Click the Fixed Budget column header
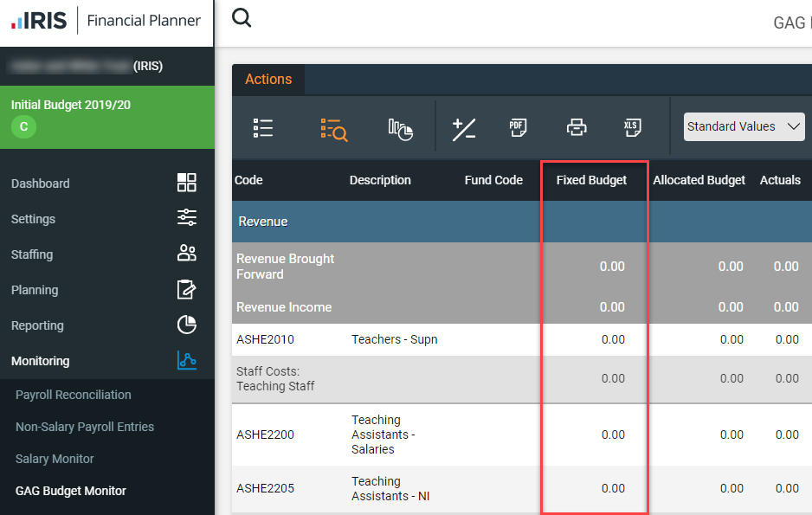The height and width of the screenshot is (515, 812). (x=591, y=180)
